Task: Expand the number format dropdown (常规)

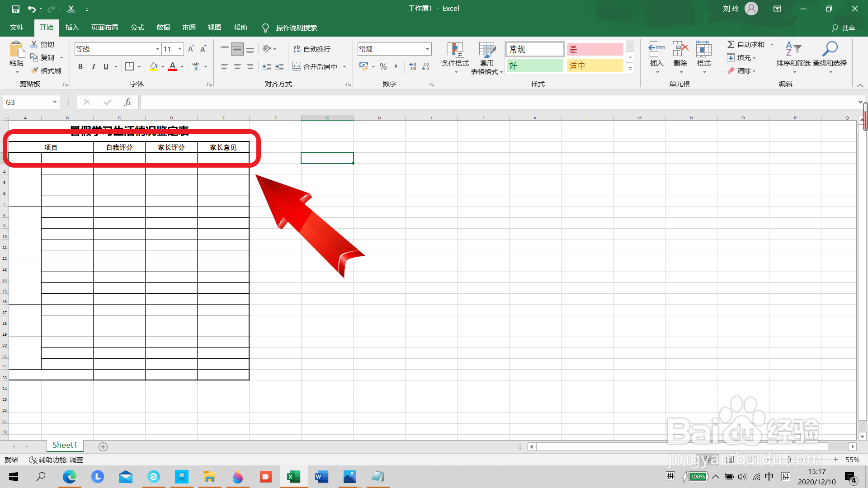Action: pyautogui.click(x=427, y=49)
